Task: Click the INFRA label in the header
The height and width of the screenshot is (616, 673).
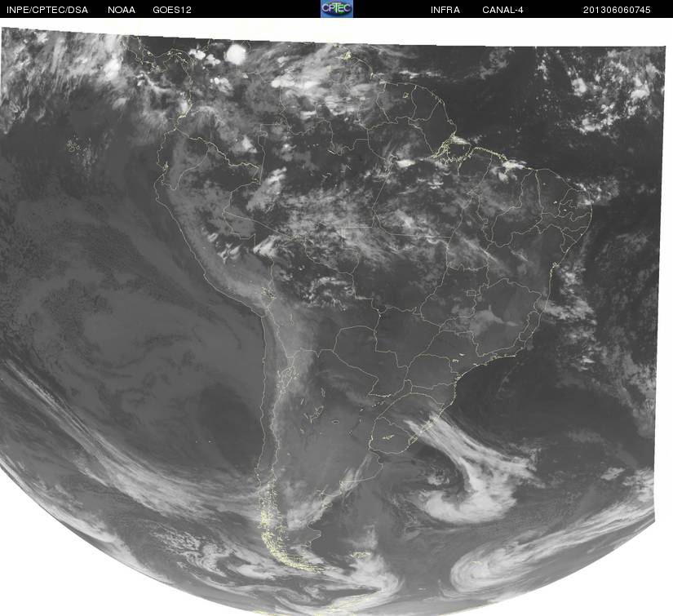Action: [x=445, y=10]
